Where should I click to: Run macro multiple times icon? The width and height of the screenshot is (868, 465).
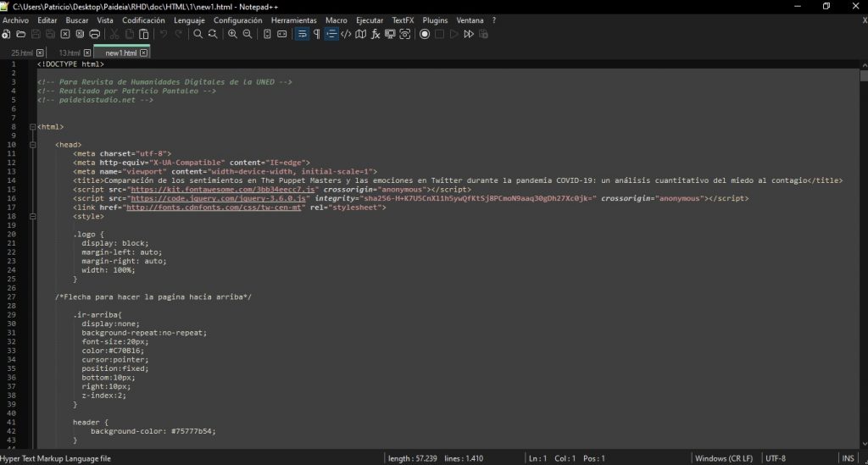(x=469, y=34)
